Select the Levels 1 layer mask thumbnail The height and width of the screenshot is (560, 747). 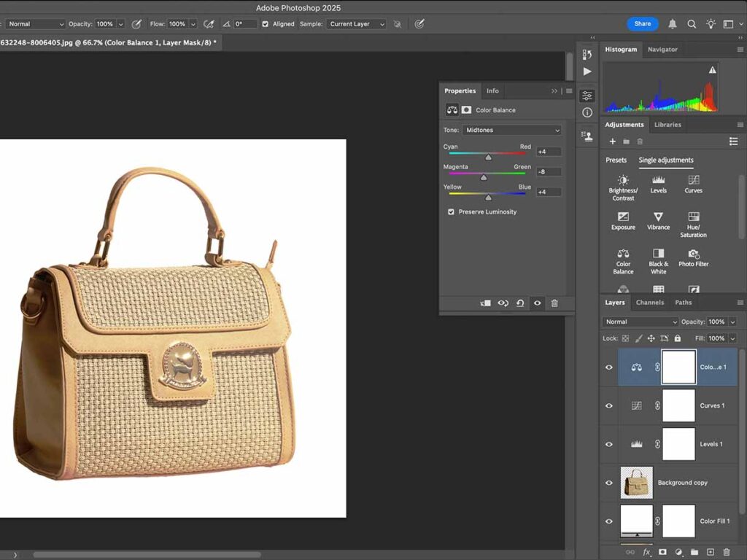(x=679, y=444)
